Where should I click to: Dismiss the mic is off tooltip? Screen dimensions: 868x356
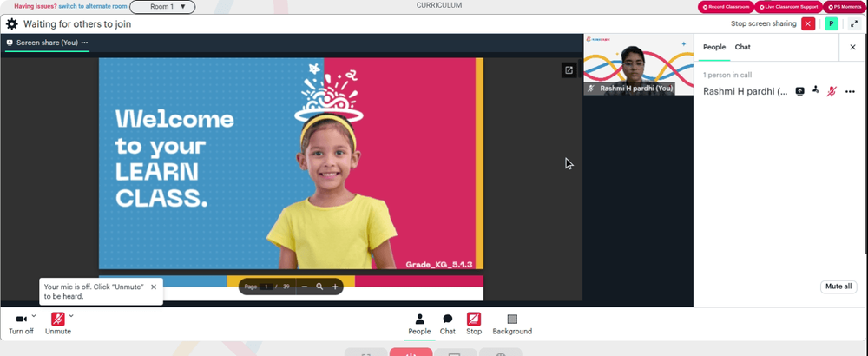point(154,287)
